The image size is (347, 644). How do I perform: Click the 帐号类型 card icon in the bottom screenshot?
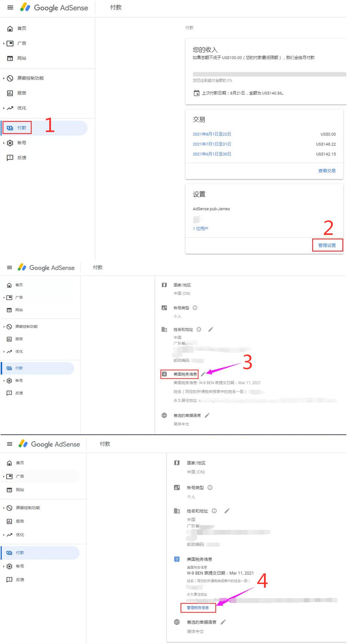[x=177, y=488]
